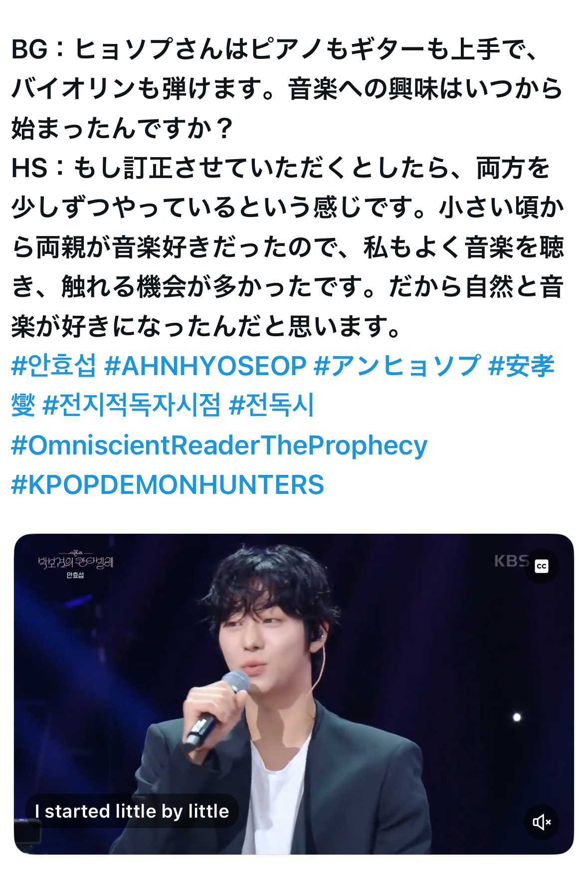Open hashtag #안효섭
The image size is (588, 878).
(x=53, y=366)
